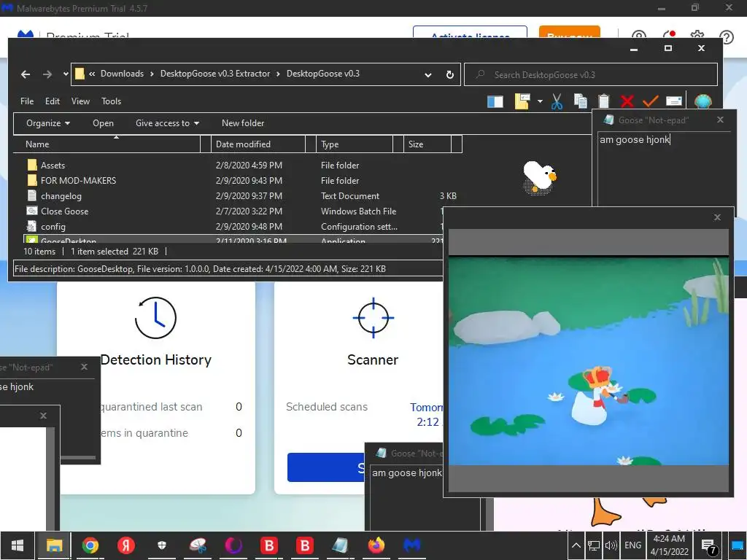Viewport: 747px width, 560px height.
Task: Click the blue shell icon in toolbar
Action: point(703,101)
